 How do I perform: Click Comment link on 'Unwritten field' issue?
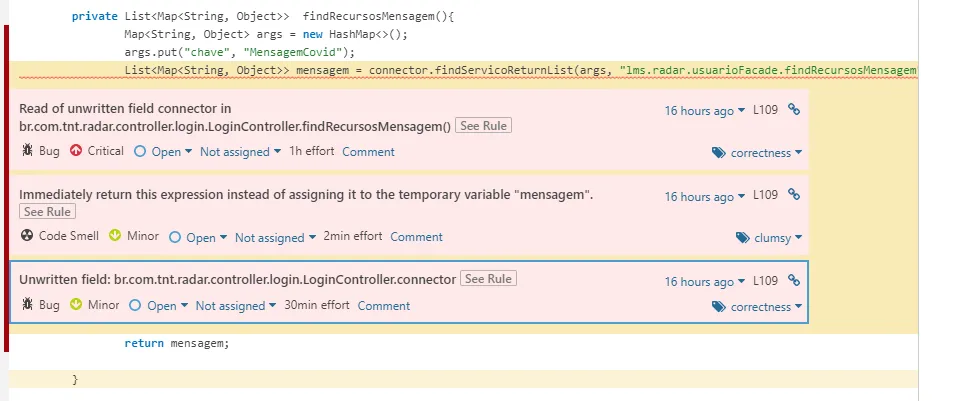[x=383, y=306]
